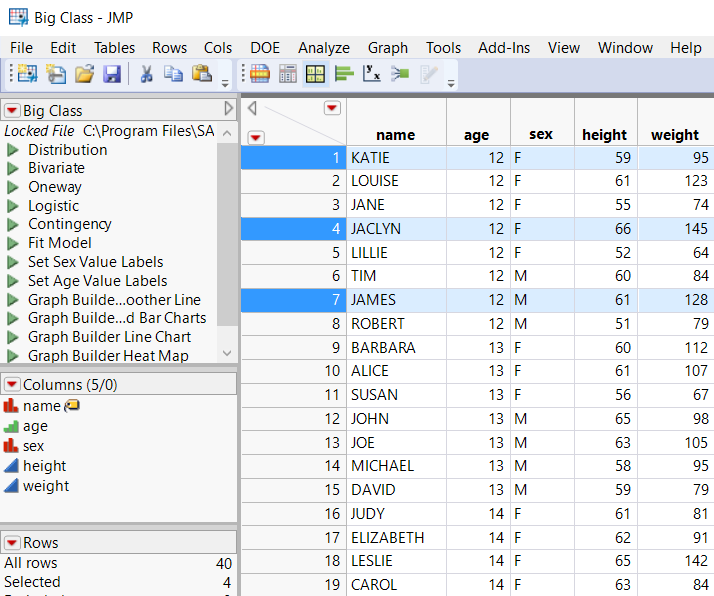
Task: Open the Rows panel red triangle menu
Action: tap(12, 543)
